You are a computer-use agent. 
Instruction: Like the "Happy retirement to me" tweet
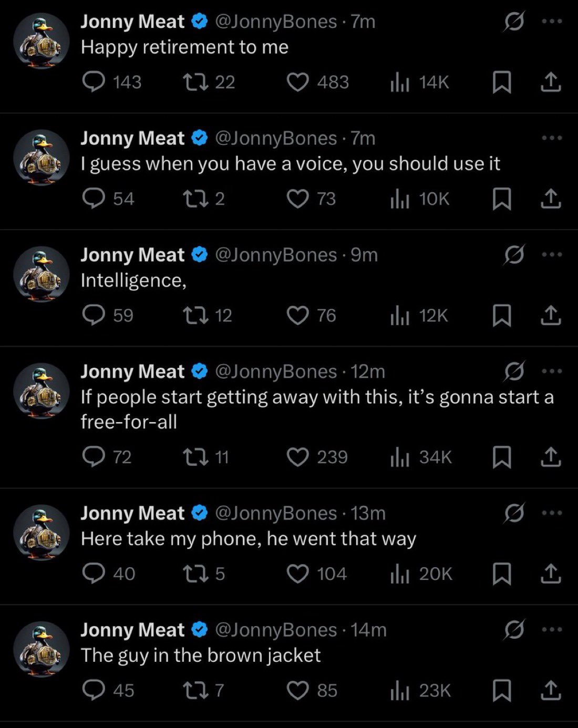coord(297,82)
